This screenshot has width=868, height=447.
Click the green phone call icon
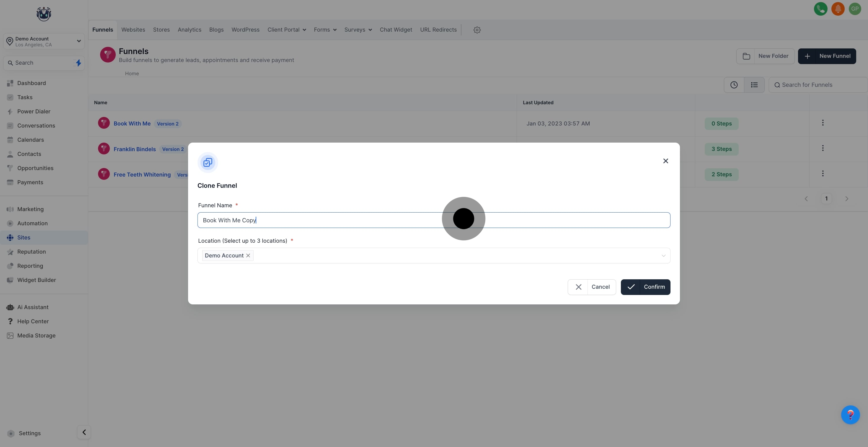pyautogui.click(x=820, y=9)
